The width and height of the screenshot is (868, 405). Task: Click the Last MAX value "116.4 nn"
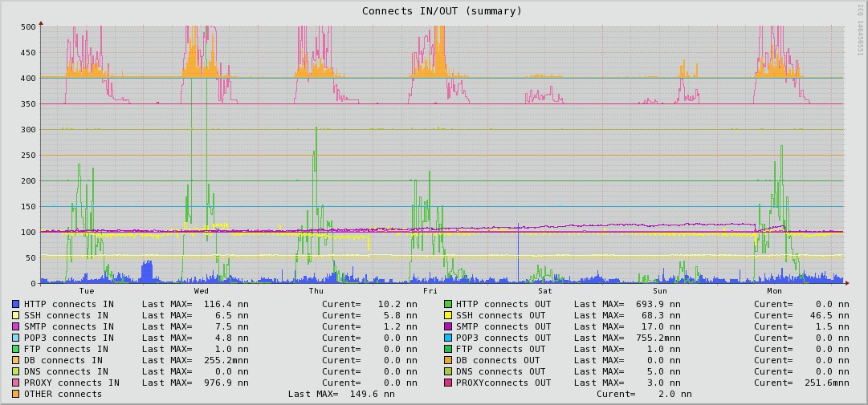226,305
